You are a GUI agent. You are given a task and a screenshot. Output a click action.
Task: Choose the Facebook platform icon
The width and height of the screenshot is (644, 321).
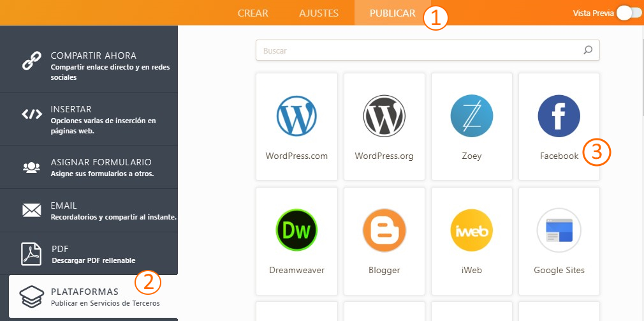[559, 116]
